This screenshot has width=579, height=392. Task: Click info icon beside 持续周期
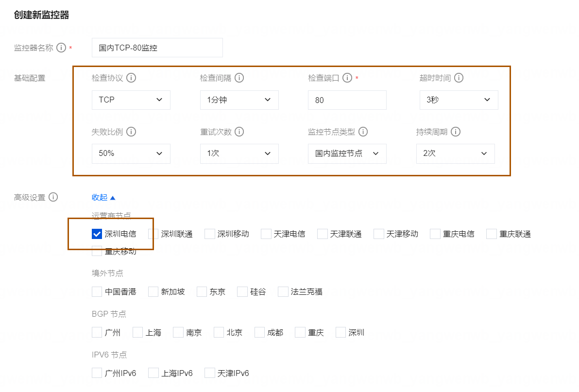tap(456, 132)
